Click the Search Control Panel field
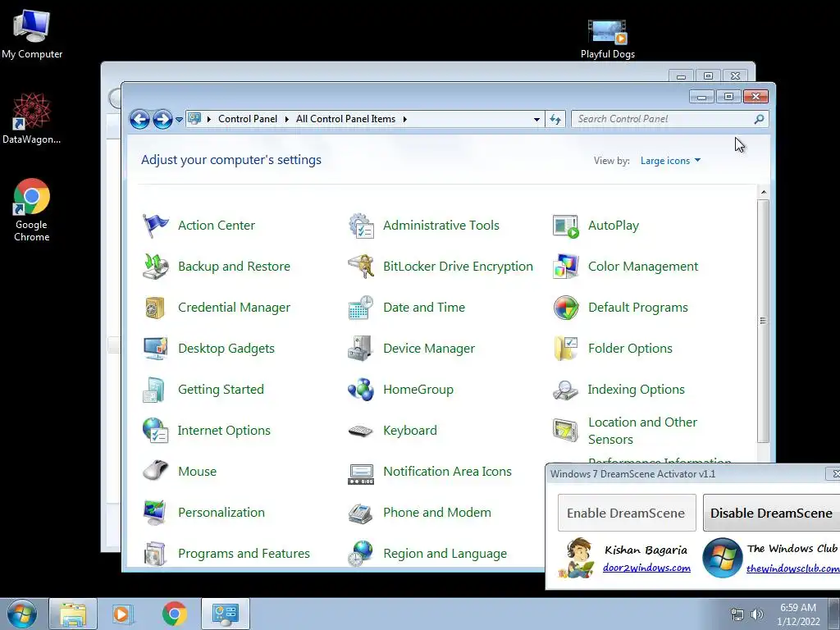This screenshot has width=840, height=630. point(669,119)
